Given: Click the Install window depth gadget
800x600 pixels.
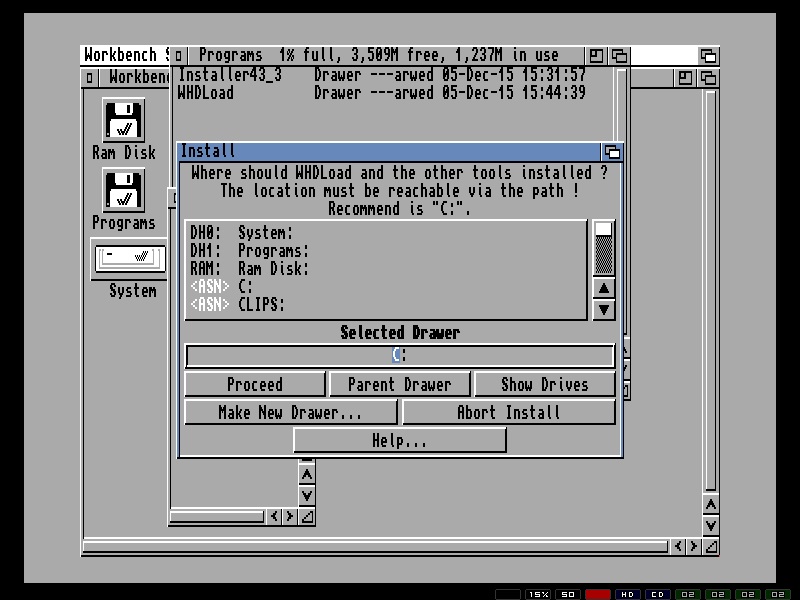Looking at the screenshot, I should point(612,152).
